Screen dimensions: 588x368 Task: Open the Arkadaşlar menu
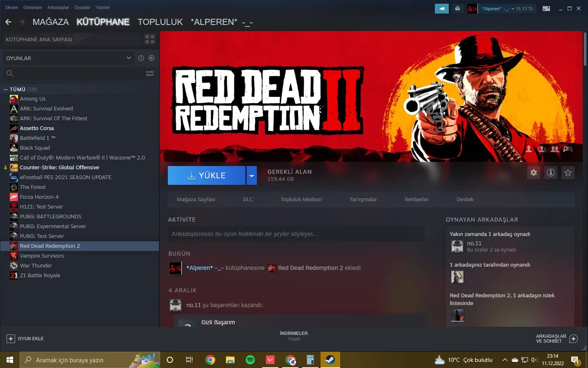click(58, 7)
